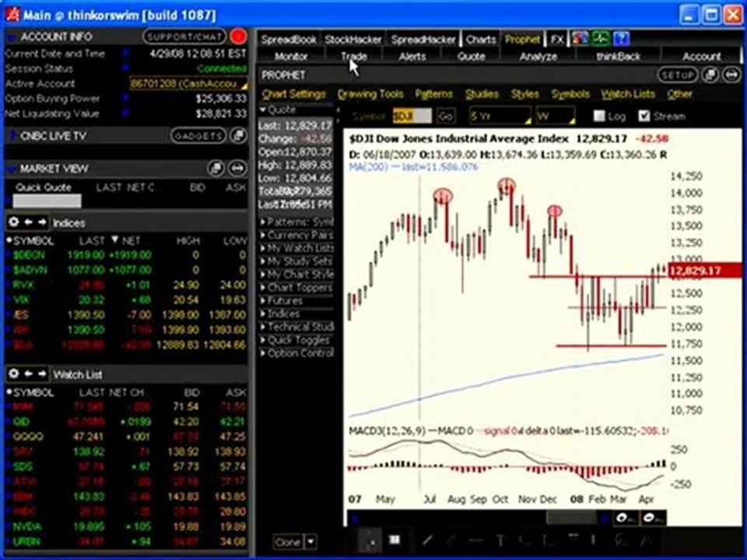Click the green pulse chart icon

coord(600,39)
